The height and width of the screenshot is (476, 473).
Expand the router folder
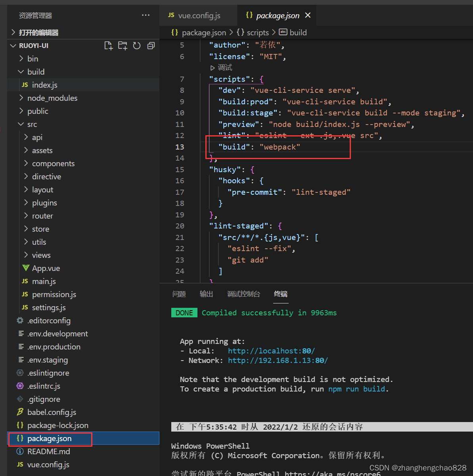pos(83,216)
